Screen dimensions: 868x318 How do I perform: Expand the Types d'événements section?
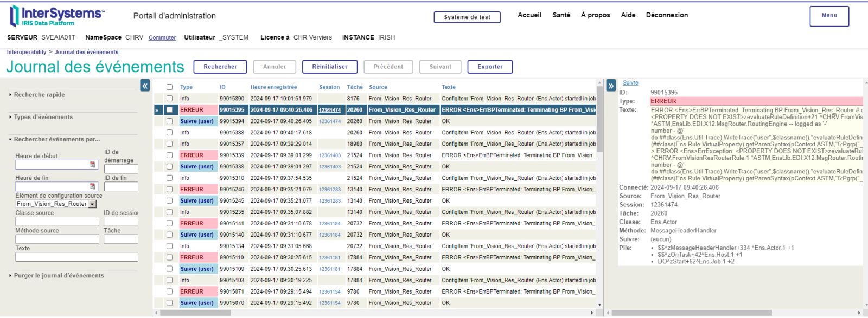[41, 117]
